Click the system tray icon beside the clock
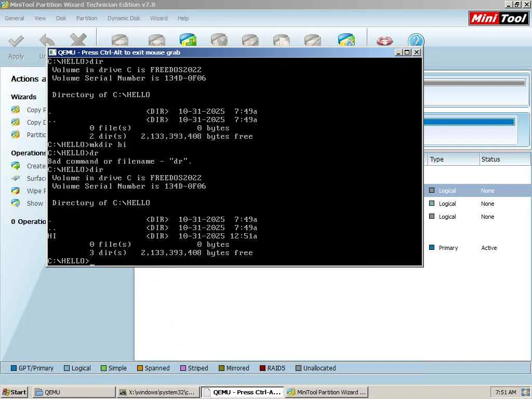Image resolution: width=532 pixels, height=399 pixels. tap(525, 392)
